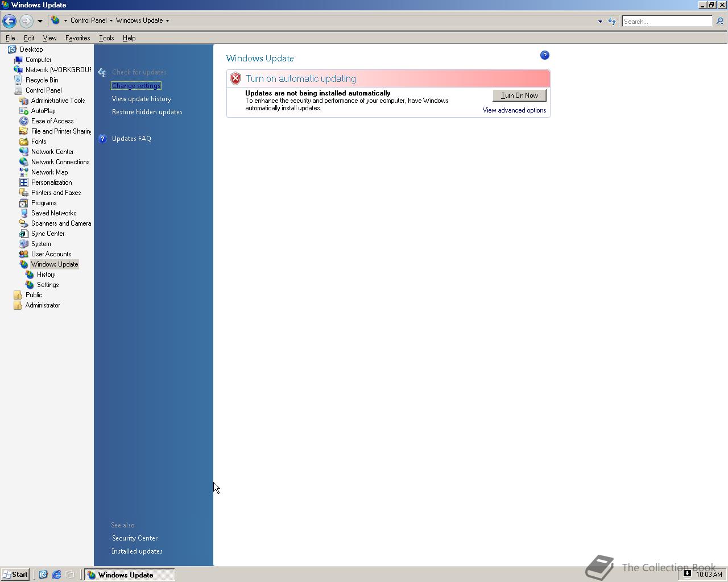Image resolution: width=728 pixels, height=582 pixels.
Task: Select Computer icon in folder tree
Action: coord(18,60)
